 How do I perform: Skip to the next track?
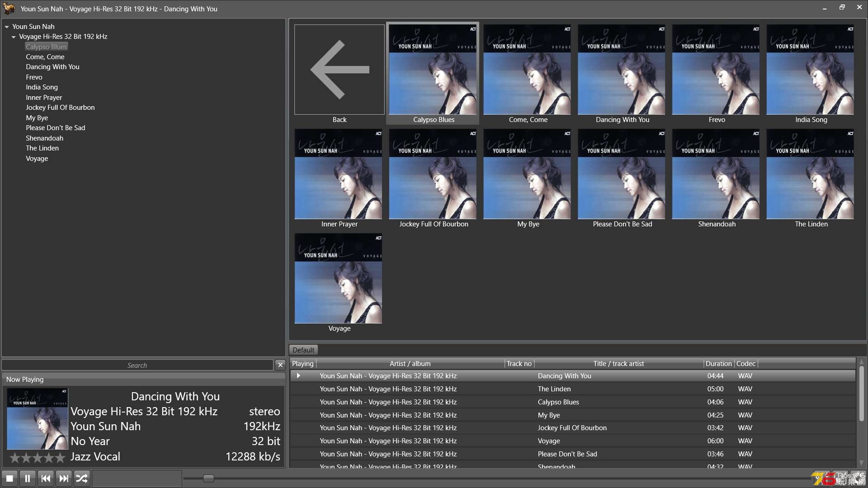pyautogui.click(x=64, y=478)
